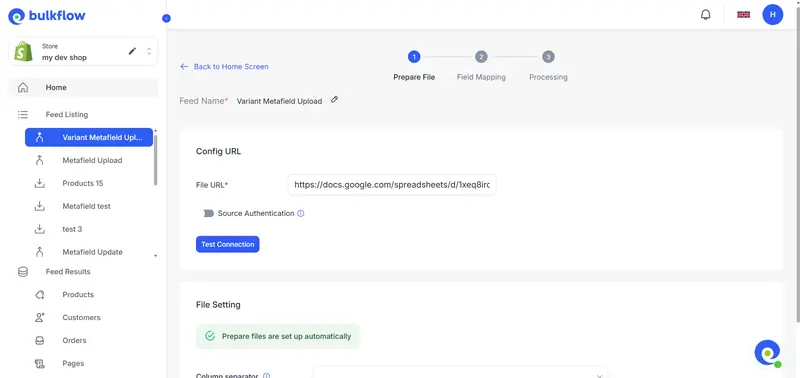Image resolution: width=800 pixels, height=378 pixels.
Task: Open the notifications bell
Action: point(706,15)
